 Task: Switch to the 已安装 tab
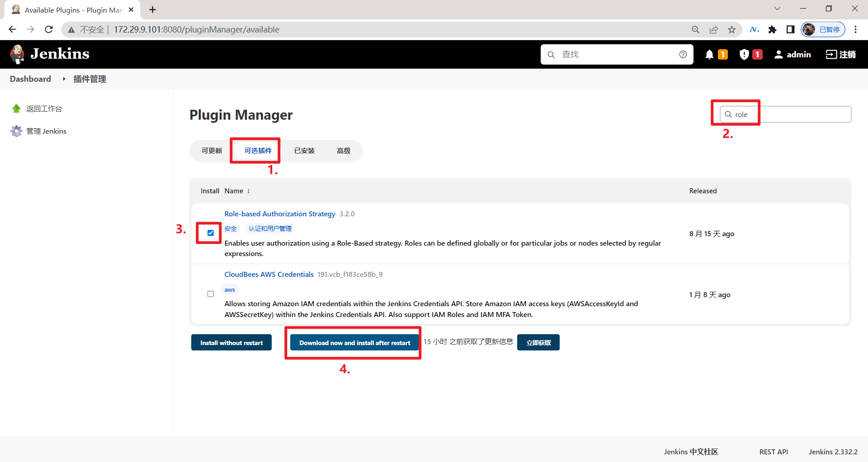point(304,151)
